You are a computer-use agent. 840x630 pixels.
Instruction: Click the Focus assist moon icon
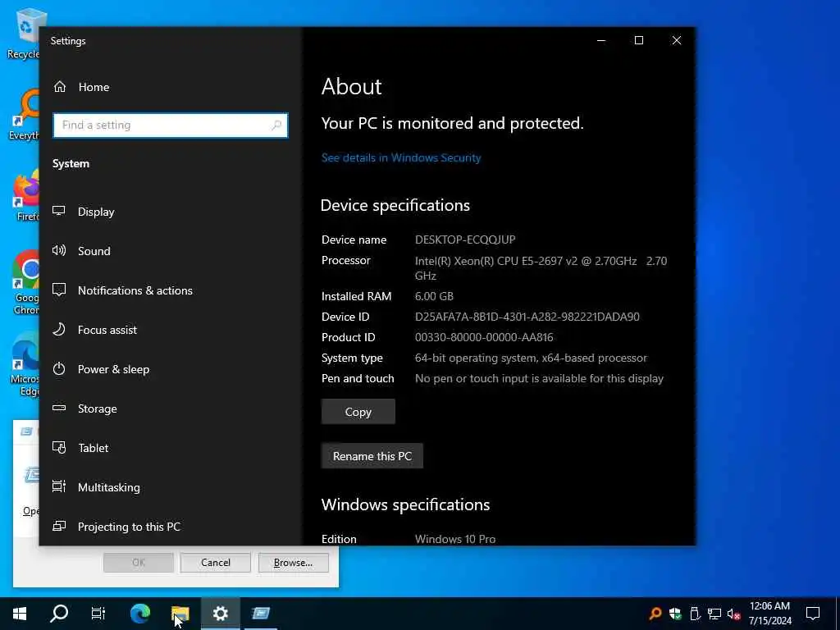click(59, 329)
